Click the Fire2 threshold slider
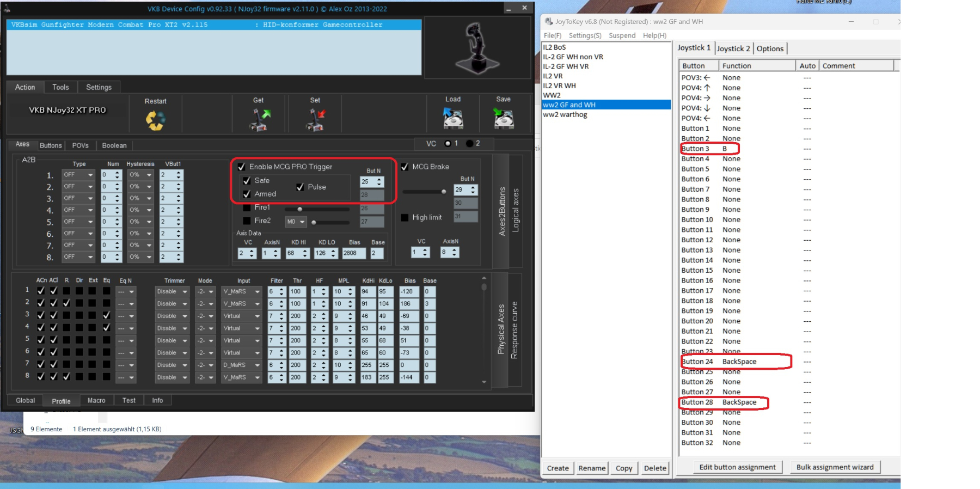The height and width of the screenshot is (489, 980). 330,222
